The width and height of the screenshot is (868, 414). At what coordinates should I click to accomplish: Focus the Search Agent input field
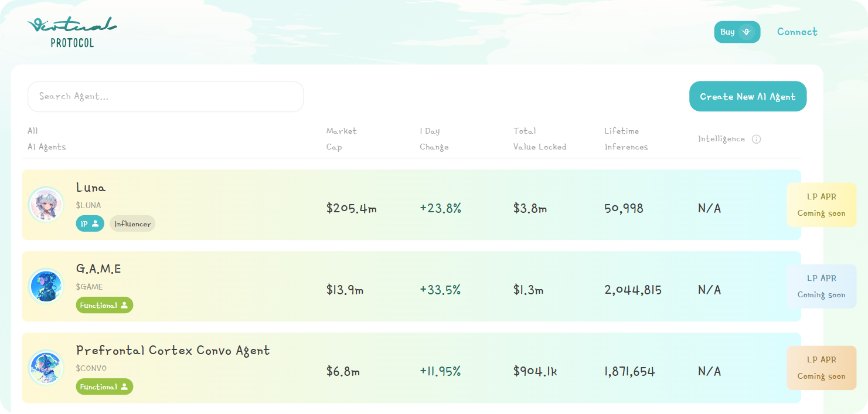pos(165,97)
